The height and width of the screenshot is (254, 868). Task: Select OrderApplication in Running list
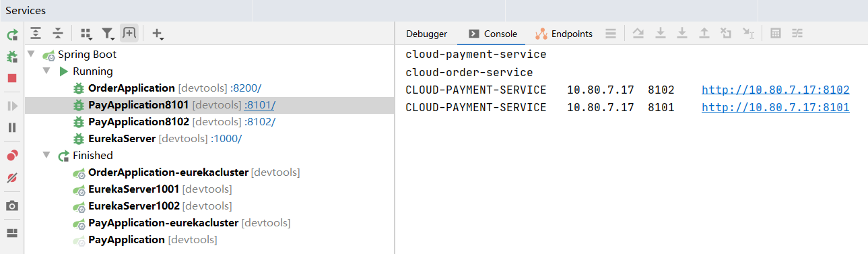[131, 88]
